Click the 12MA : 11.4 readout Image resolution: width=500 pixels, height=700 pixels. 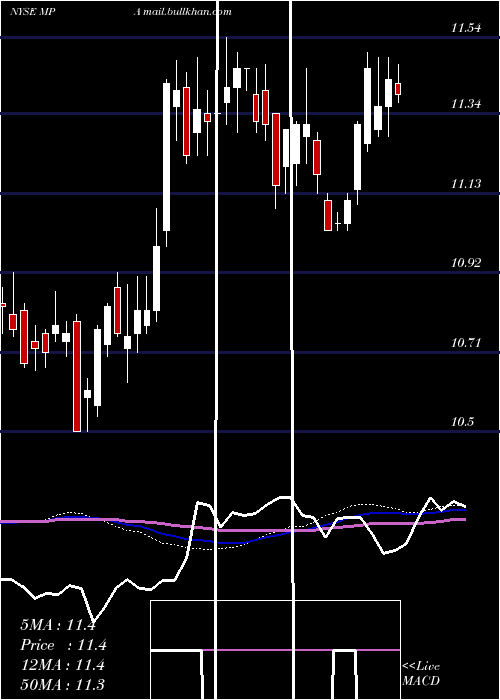(x=62, y=665)
